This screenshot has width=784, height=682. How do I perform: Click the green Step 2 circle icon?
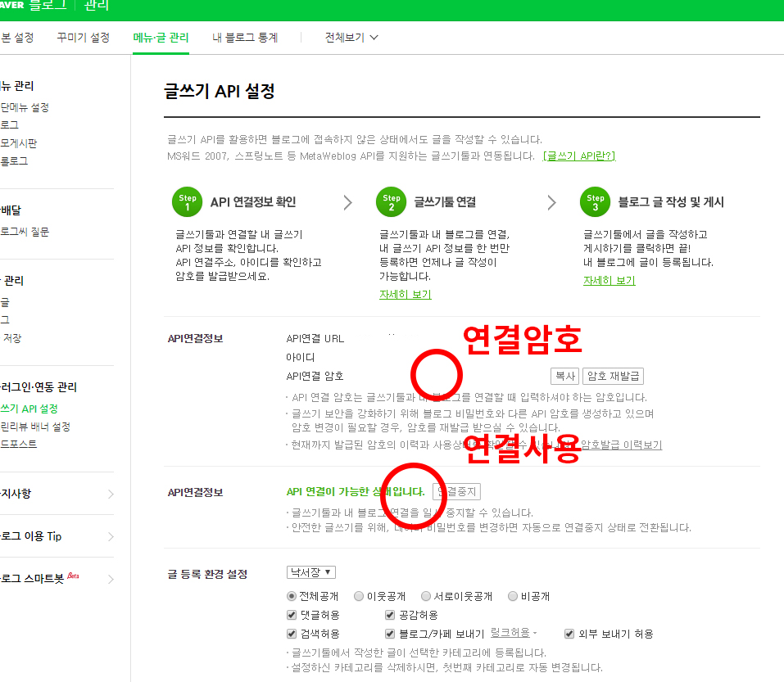[392, 202]
